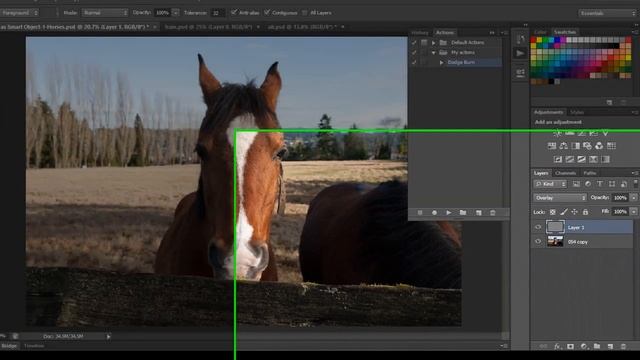This screenshot has width=640, height=360.
Task: Add a Threshold adjustment
Action: coord(582,159)
